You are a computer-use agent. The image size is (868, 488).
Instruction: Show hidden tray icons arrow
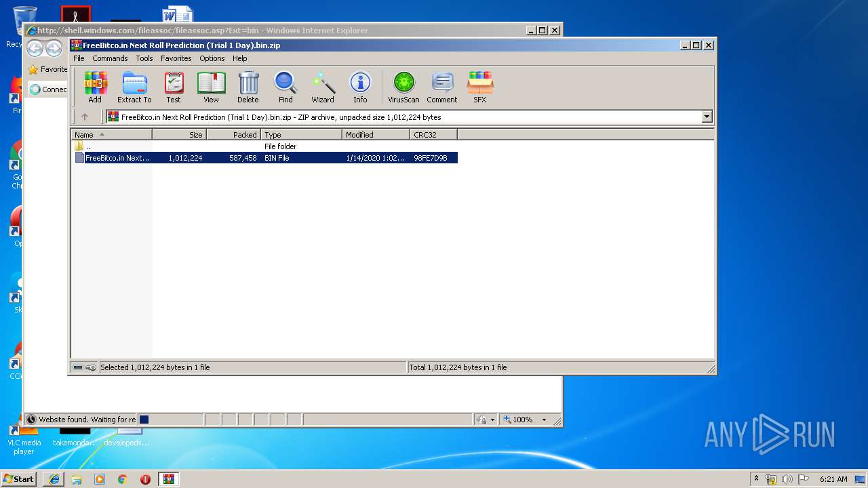click(x=756, y=479)
